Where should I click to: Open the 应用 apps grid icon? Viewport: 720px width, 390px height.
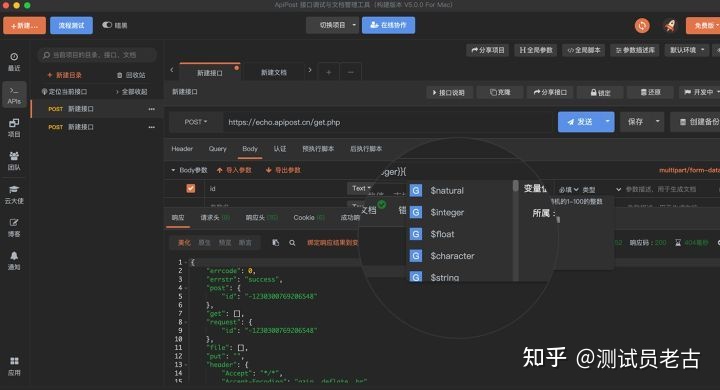14,366
